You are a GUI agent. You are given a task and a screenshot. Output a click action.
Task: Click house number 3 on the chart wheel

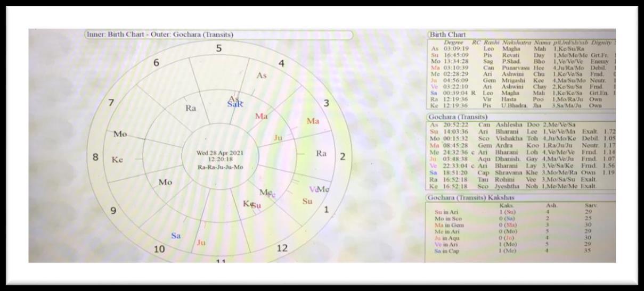point(327,103)
